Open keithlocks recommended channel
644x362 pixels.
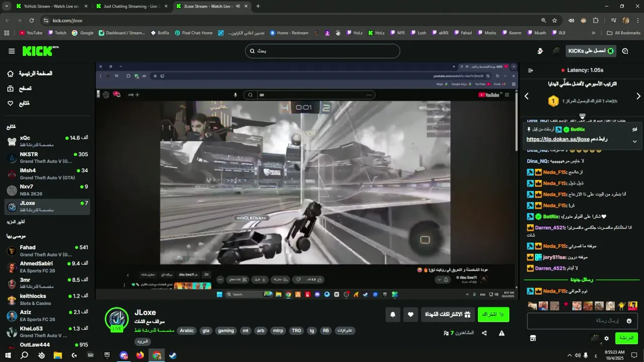pos(47,299)
